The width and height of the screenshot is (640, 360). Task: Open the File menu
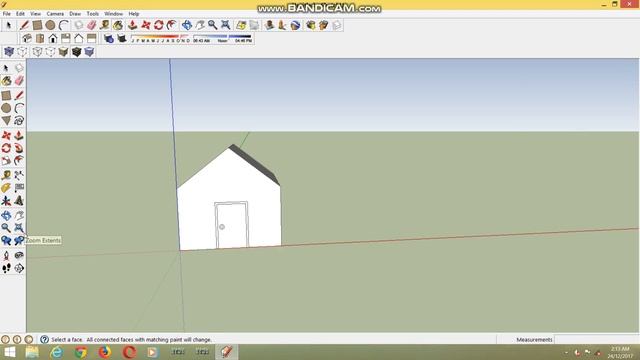(7, 13)
